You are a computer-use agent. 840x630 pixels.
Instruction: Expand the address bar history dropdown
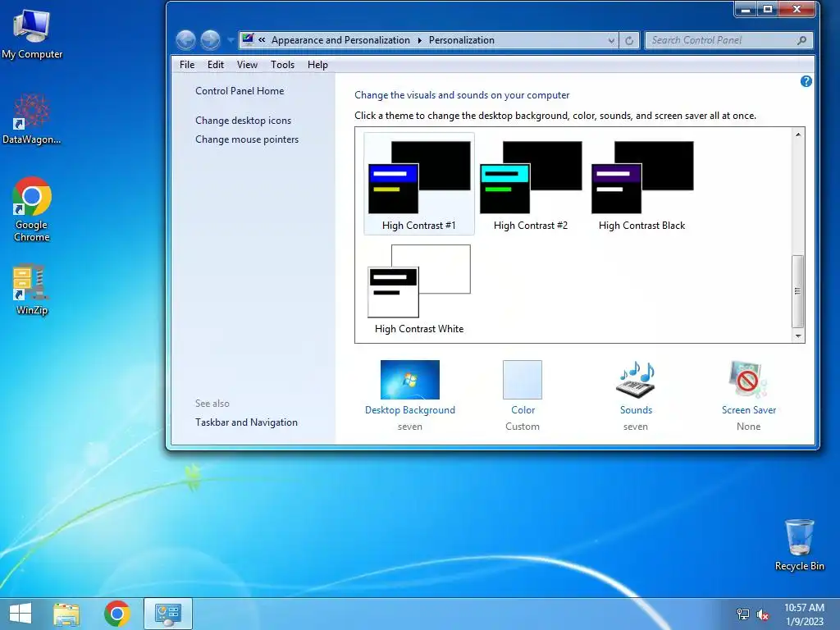pos(611,40)
